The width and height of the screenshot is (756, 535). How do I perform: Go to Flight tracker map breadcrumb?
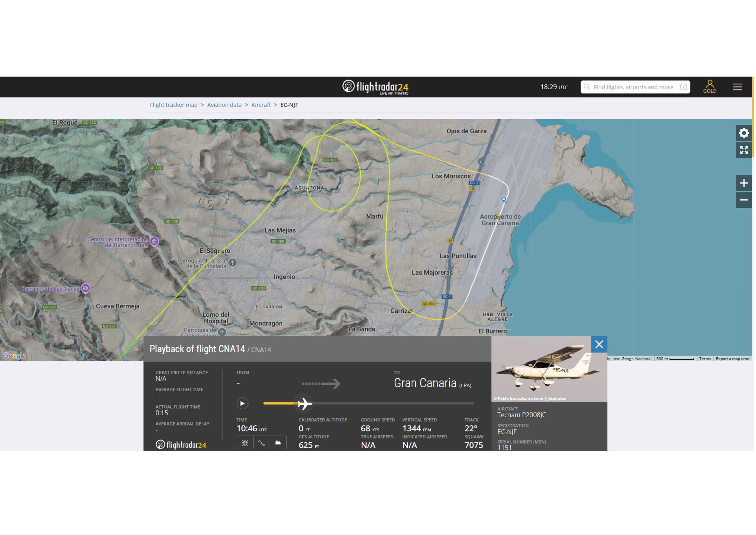(173, 105)
